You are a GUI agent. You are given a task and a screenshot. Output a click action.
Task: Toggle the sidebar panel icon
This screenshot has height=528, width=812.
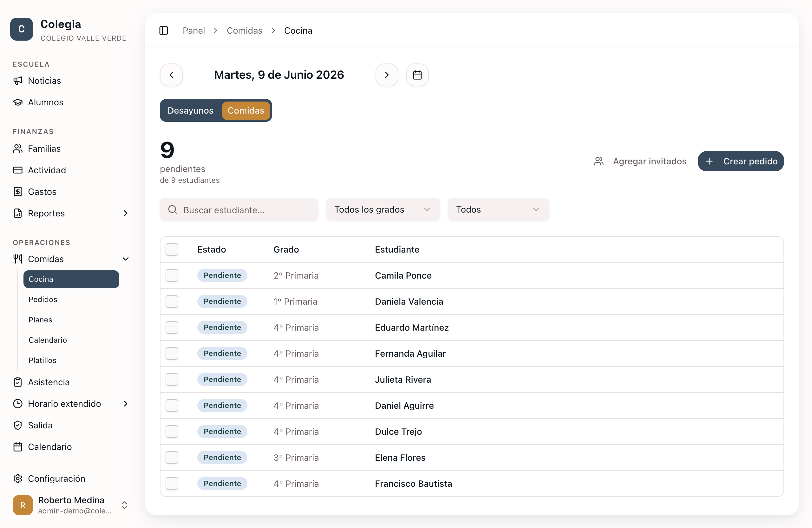(164, 30)
